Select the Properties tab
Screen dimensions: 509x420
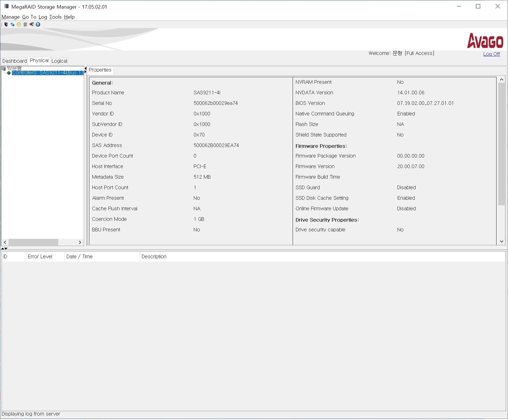tap(100, 70)
